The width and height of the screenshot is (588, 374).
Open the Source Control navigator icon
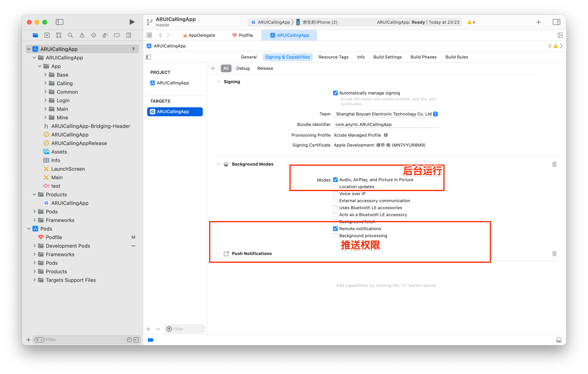[x=47, y=35]
